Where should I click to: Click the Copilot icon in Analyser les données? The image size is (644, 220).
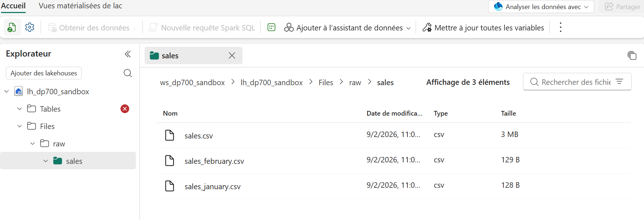(498, 7)
